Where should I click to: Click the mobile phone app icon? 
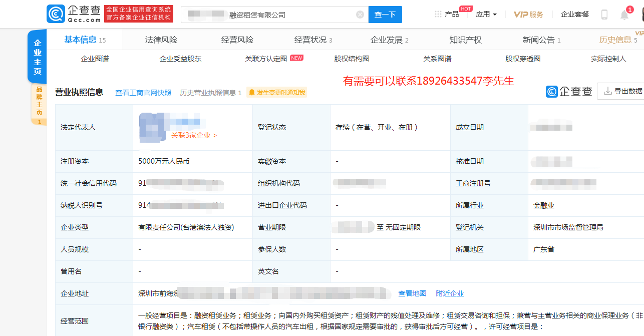click(604, 14)
